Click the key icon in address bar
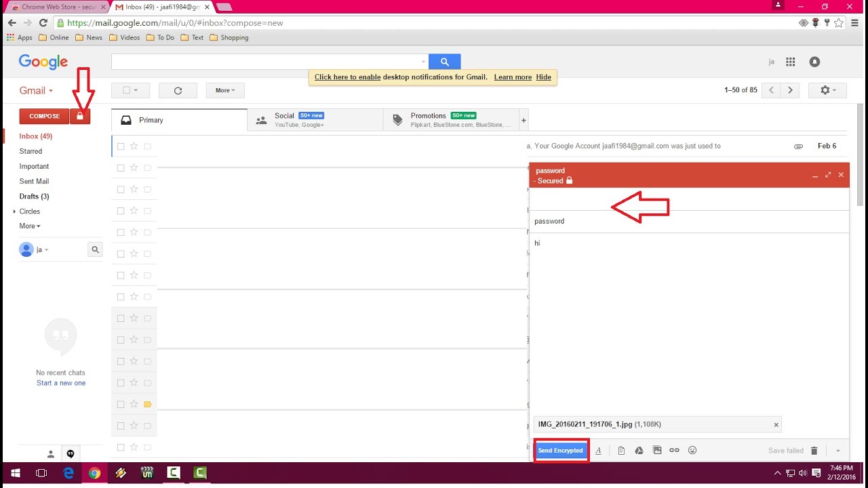This screenshot has height=488, width=868. [x=827, y=23]
